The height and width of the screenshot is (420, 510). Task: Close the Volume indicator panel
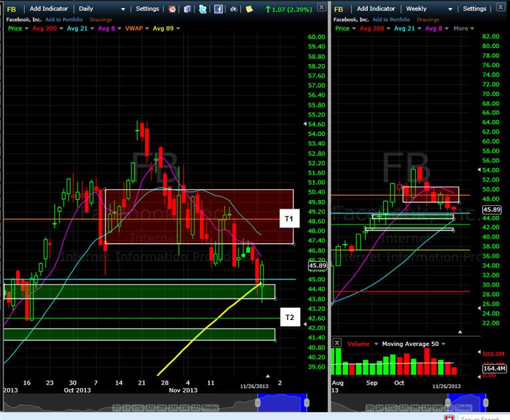pos(337,343)
